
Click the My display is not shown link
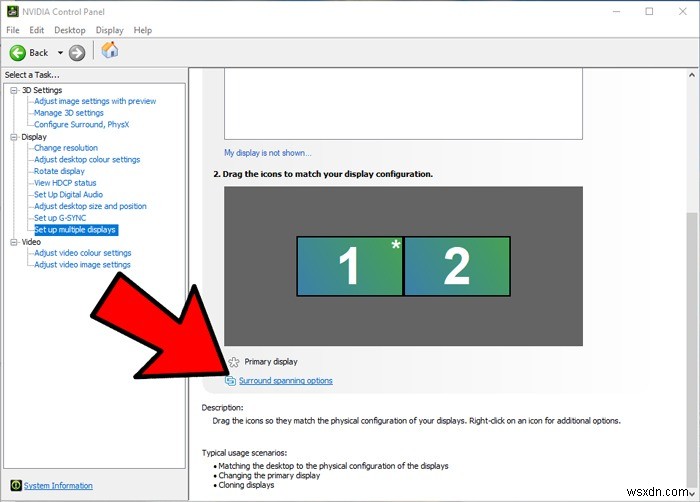click(x=268, y=153)
